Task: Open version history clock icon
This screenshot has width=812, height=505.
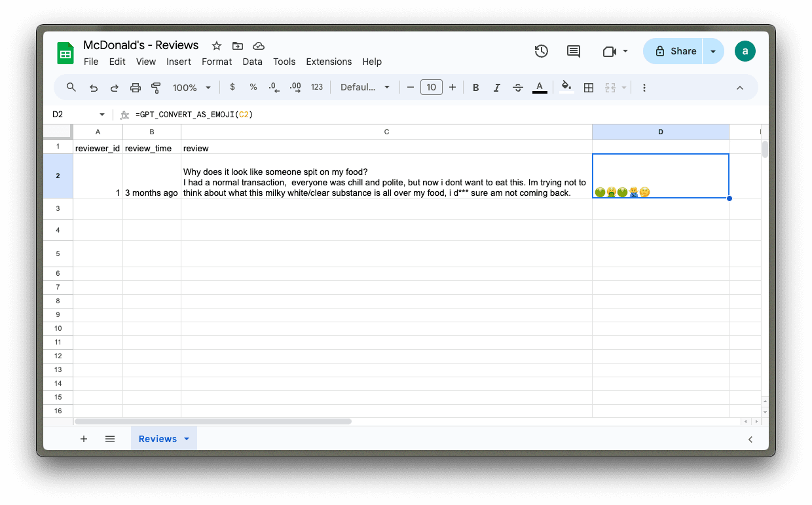Action: 541,51
